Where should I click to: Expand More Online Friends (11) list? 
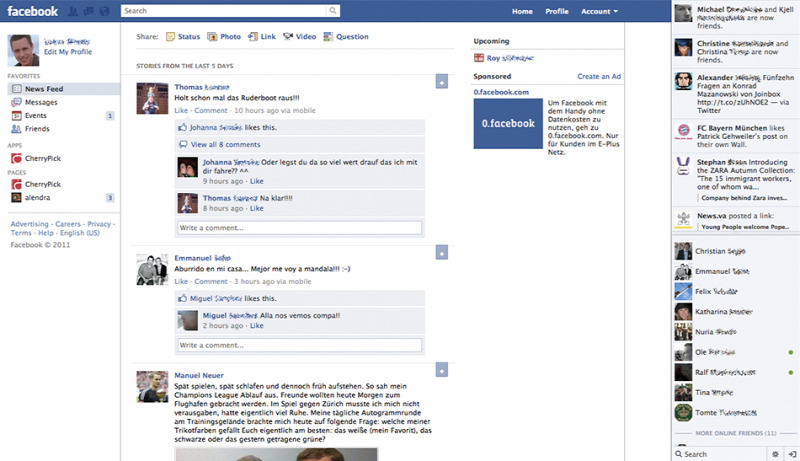[736, 433]
